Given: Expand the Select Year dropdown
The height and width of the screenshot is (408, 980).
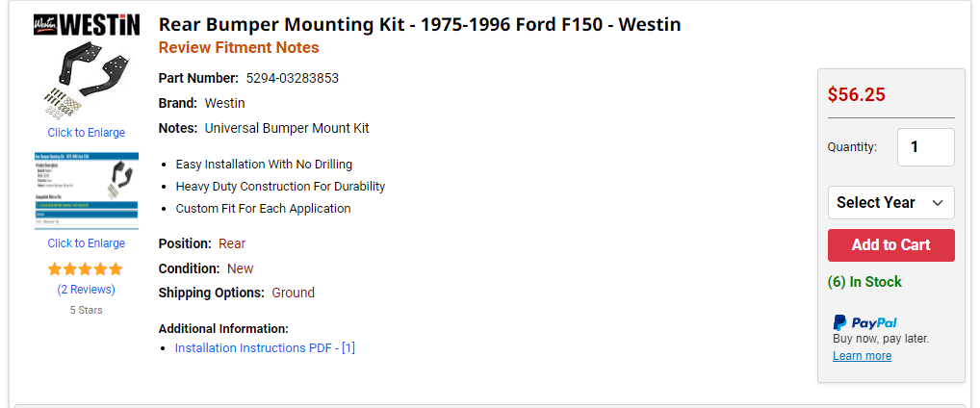Looking at the screenshot, I should point(890,202).
